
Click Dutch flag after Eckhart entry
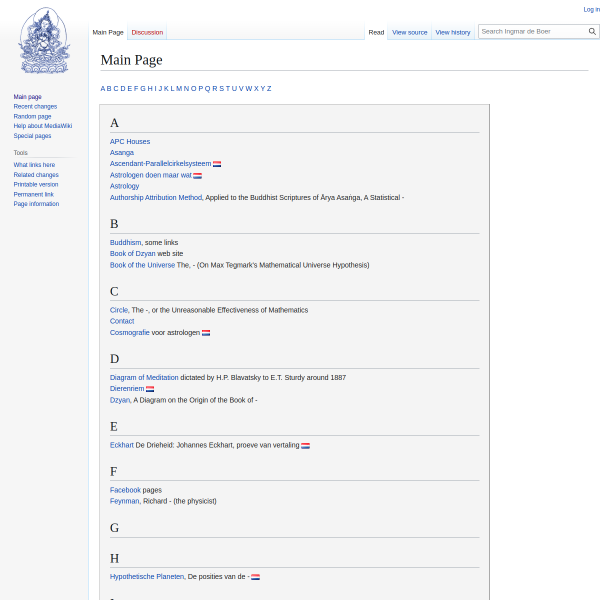305,446
